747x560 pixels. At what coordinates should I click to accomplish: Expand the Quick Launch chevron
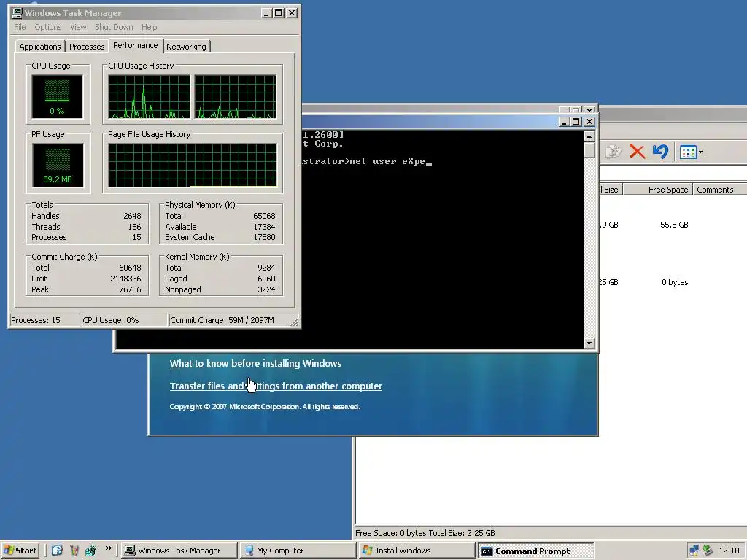point(109,548)
